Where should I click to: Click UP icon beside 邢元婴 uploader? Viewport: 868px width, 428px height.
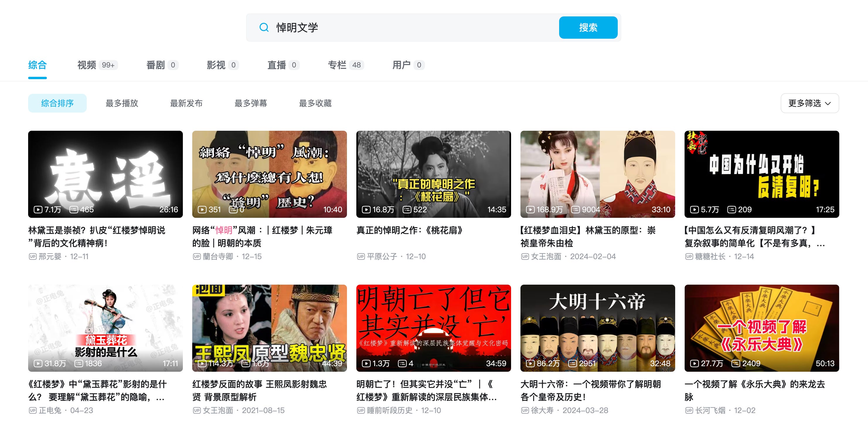coord(32,257)
